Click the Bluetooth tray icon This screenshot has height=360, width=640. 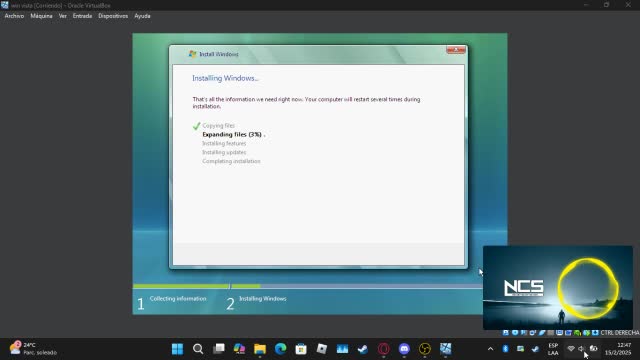[505, 349]
